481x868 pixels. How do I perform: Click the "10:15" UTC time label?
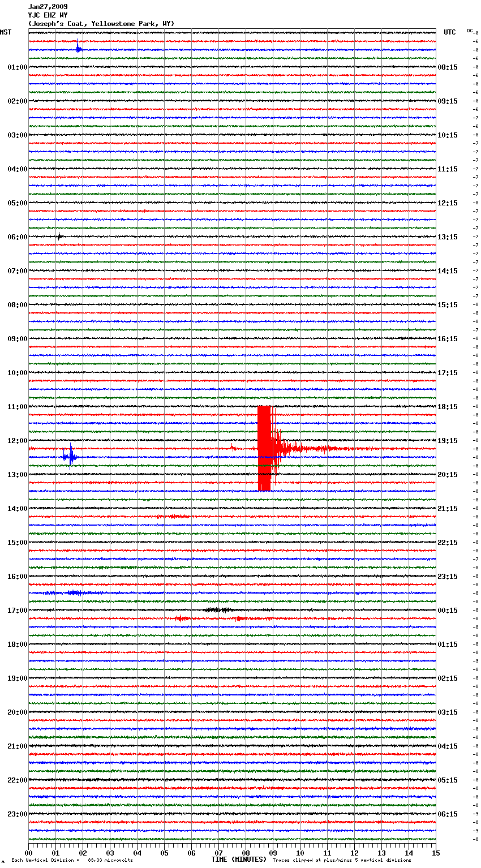[448, 135]
